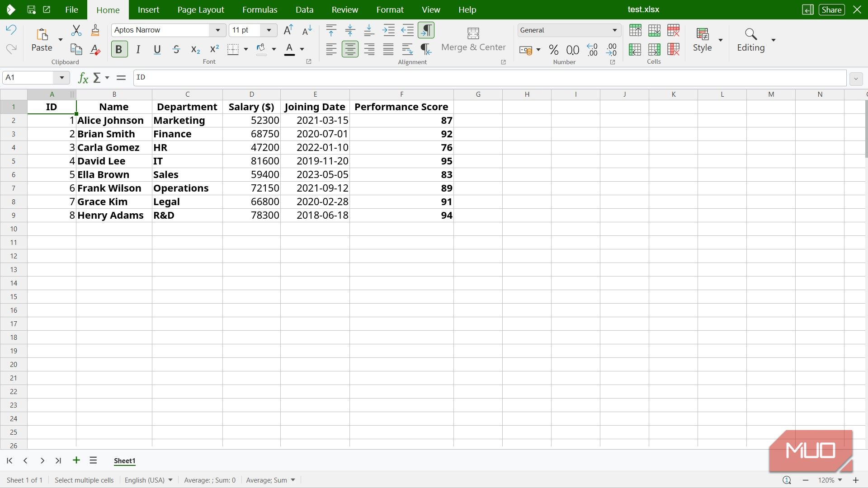Toggle Bold formatting
The width and height of the screenshot is (868, 488).
(119, 49)
